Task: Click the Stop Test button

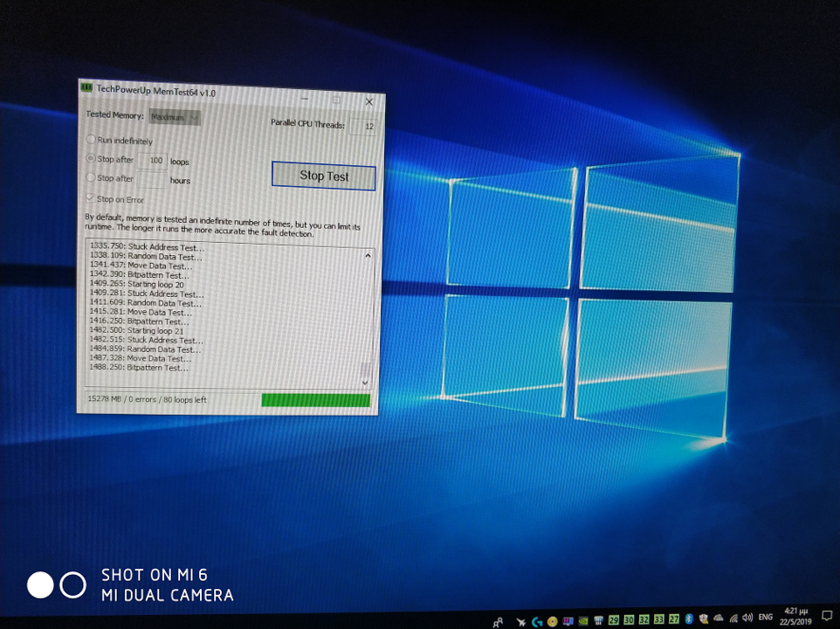Action: pos(324,176)
